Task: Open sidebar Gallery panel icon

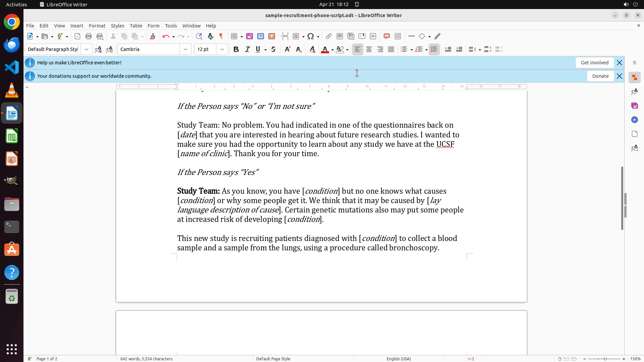Action: (x=634, y=106)
